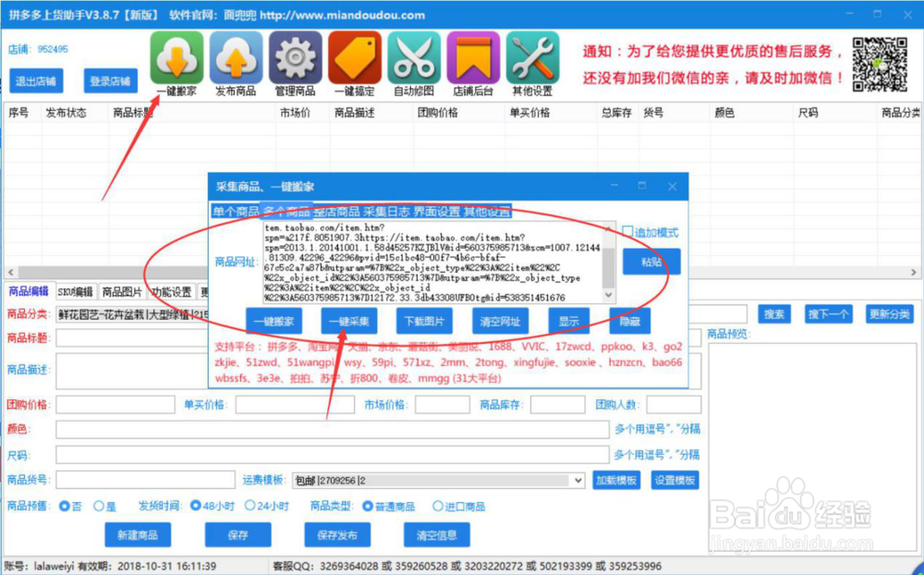
Task: Click 搜下一个 button
Action: [827, 313]
